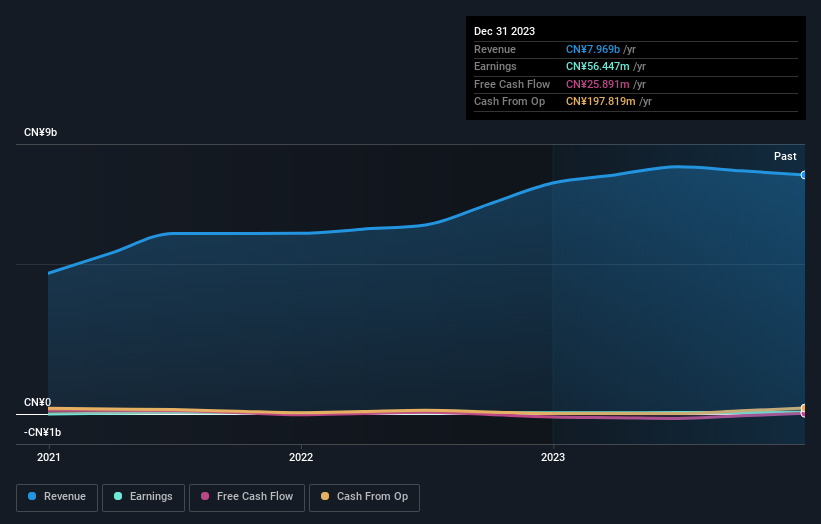Click the -CN¥1b y-axis label

tap(42, 432)
